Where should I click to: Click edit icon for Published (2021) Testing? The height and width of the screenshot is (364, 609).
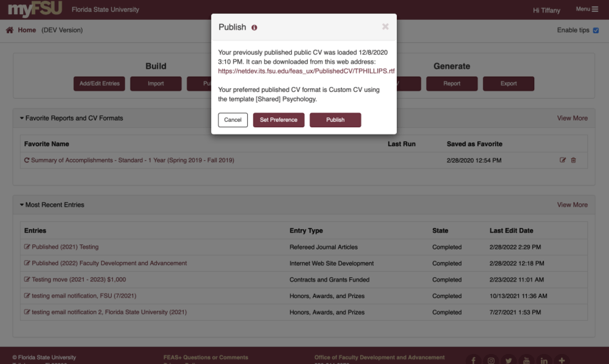27,247
